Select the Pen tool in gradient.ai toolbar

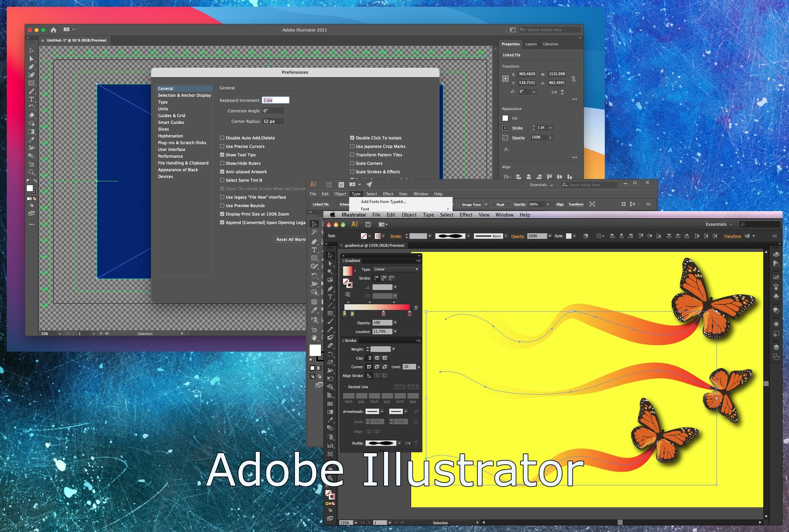[x=330, y=289]
